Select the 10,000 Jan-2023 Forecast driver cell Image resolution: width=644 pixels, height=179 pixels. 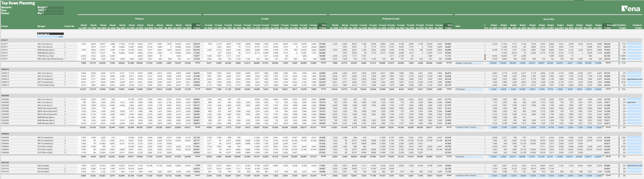[x=493, y=157]
